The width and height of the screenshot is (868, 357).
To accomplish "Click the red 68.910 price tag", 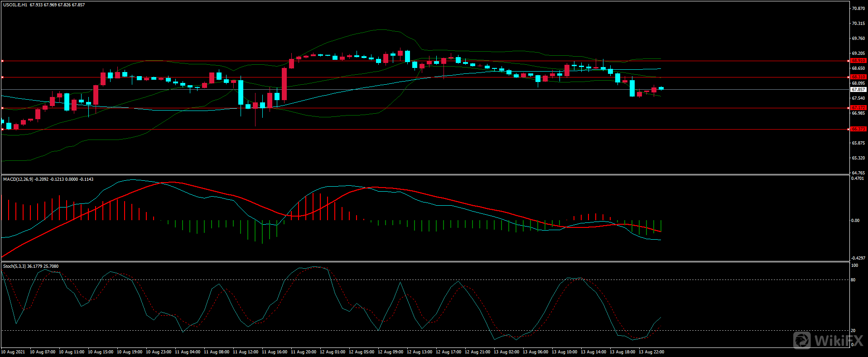I will pyautogui.click(x=858, y=61).
